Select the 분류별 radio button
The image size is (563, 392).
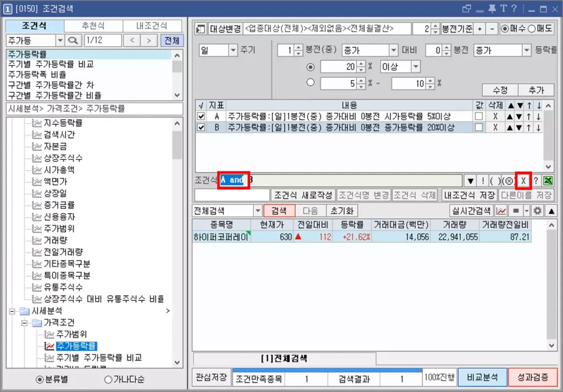coord(40,379)
